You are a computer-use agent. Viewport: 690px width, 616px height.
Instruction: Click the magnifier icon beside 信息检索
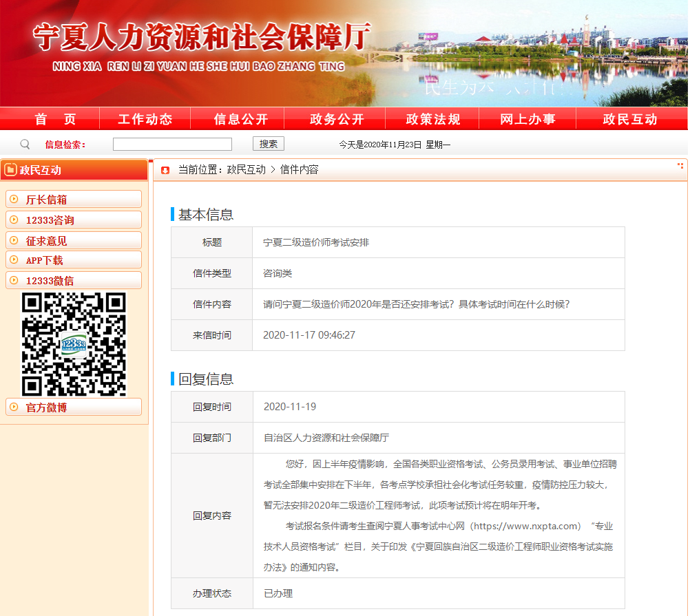pos(25,145)
